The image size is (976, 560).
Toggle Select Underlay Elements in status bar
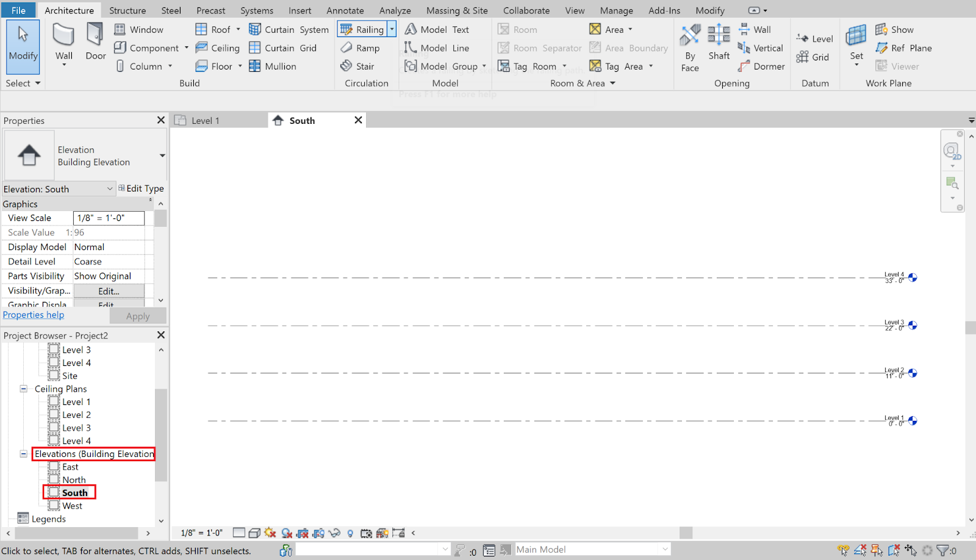pyautogui.click(x=860, y=550)
